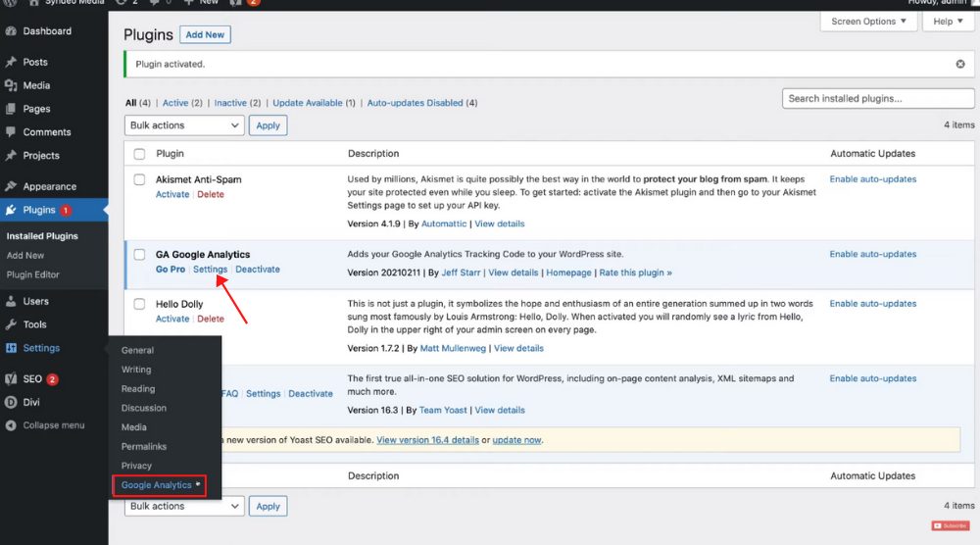Image resolution: width=980 pixels, height=545 pixels.
Task: Expand Screen Options panel
Action: pyautogui.click(x=868, y=22)
